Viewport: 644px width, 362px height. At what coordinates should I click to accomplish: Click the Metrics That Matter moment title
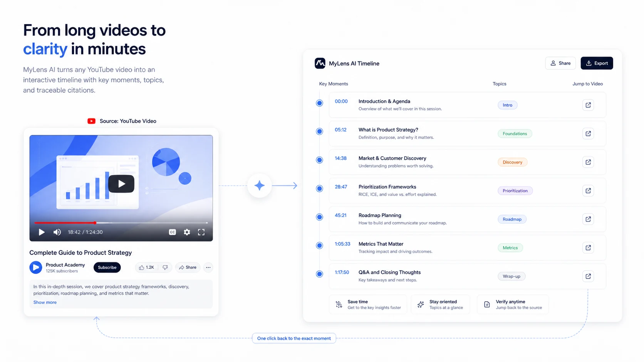[381, 244]
